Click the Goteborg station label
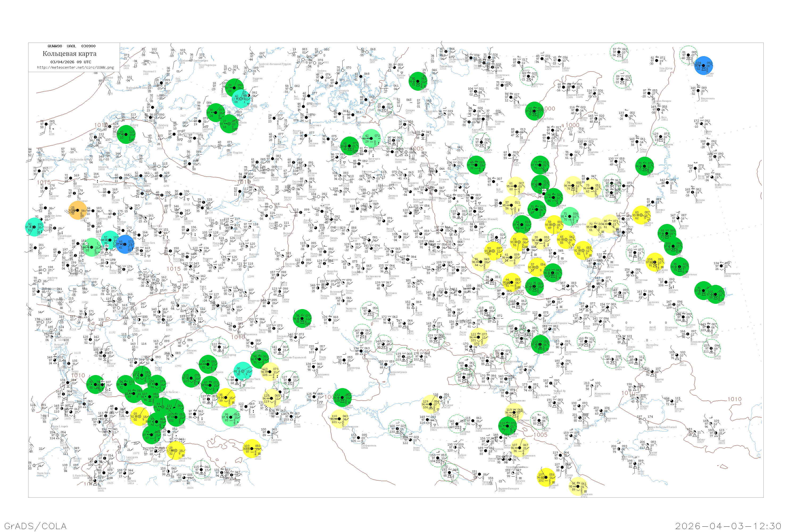This screenshot has height=532, width=798. point(163,126)
